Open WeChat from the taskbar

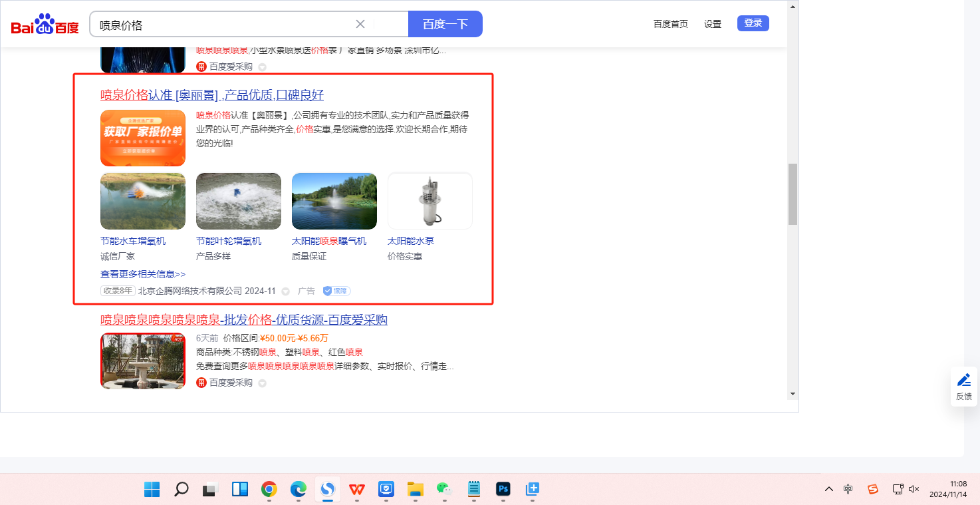coord(443,490)
